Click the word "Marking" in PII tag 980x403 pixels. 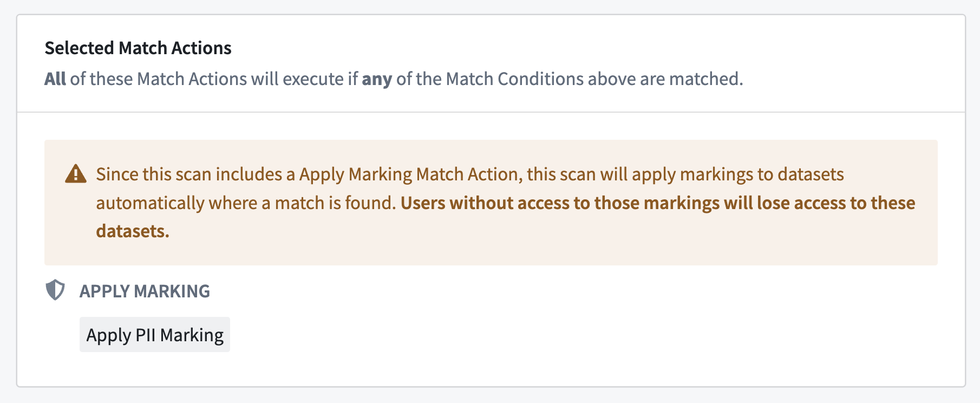click(x=192, y=335)
